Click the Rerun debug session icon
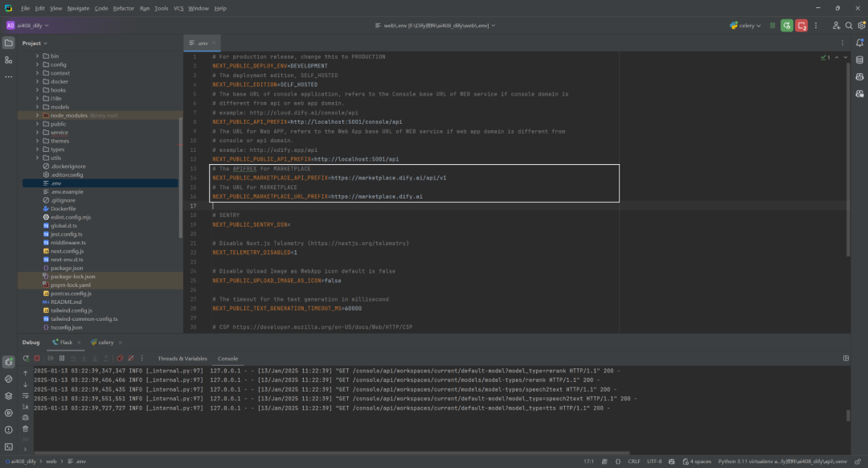868x468 pixels. click(x=26, y=359)
